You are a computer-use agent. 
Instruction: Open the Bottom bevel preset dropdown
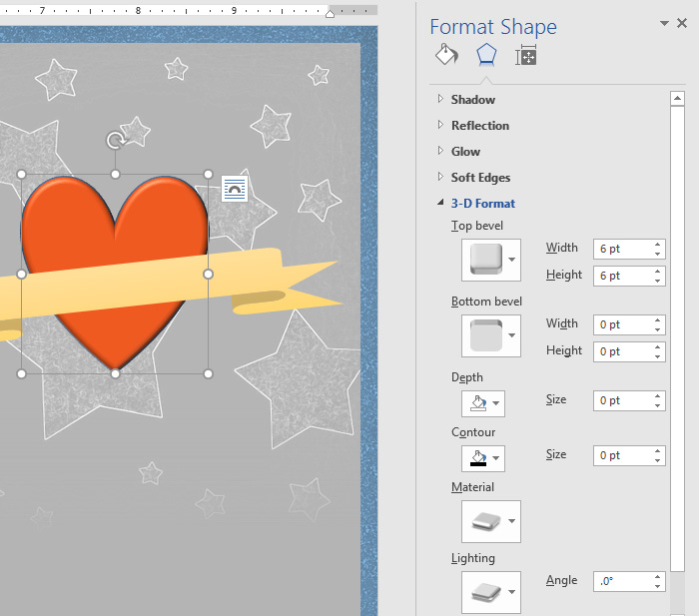tap(490, 336)
